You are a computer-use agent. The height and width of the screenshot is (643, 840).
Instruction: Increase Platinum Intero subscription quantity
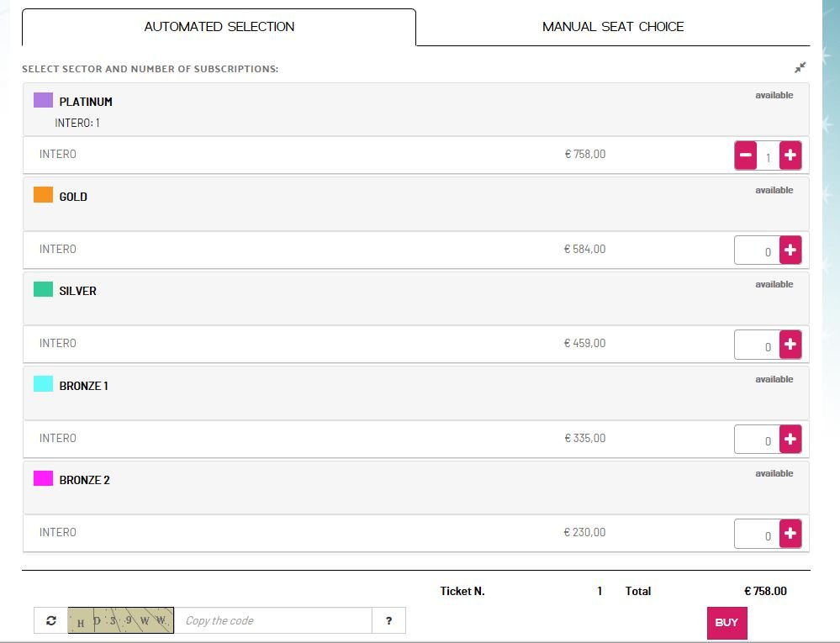click(x=790, y=155)
